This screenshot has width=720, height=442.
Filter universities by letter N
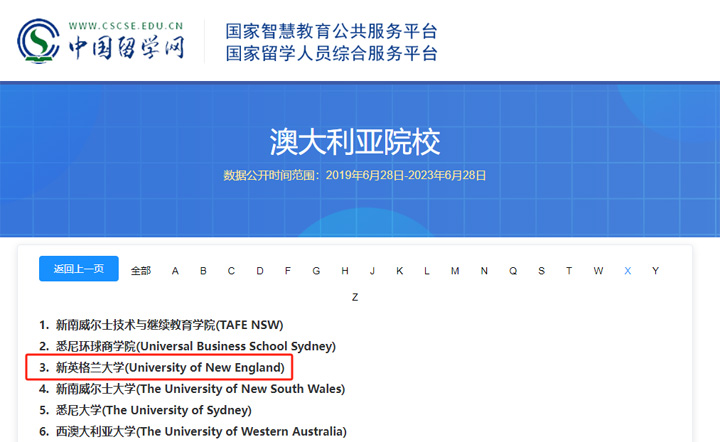click(484, 271)
